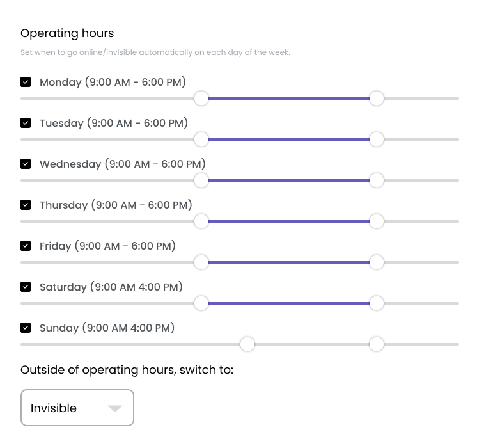Click Sunday slider end handle
477x448 pixels.
point(377,344)
